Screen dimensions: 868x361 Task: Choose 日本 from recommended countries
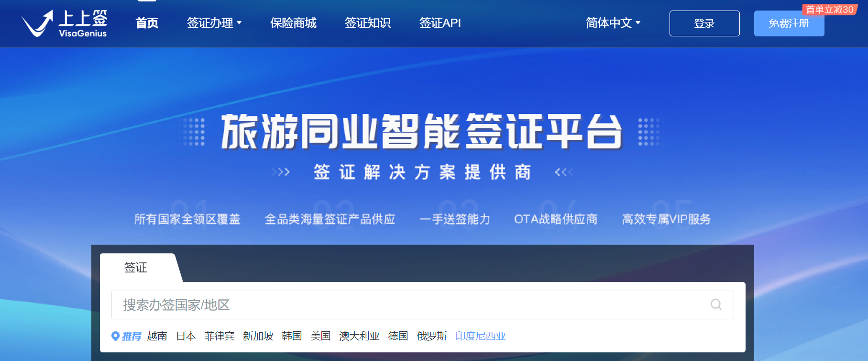[x=186, y=336]
